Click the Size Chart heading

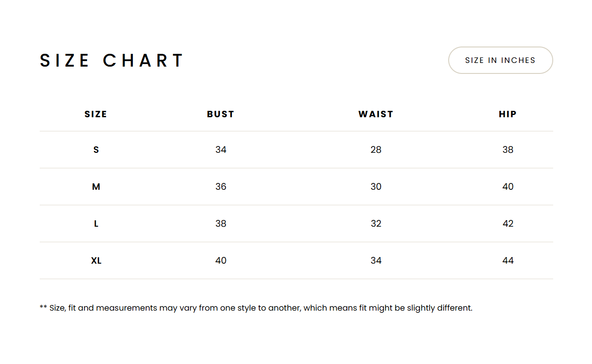click(x=112, y=61)
